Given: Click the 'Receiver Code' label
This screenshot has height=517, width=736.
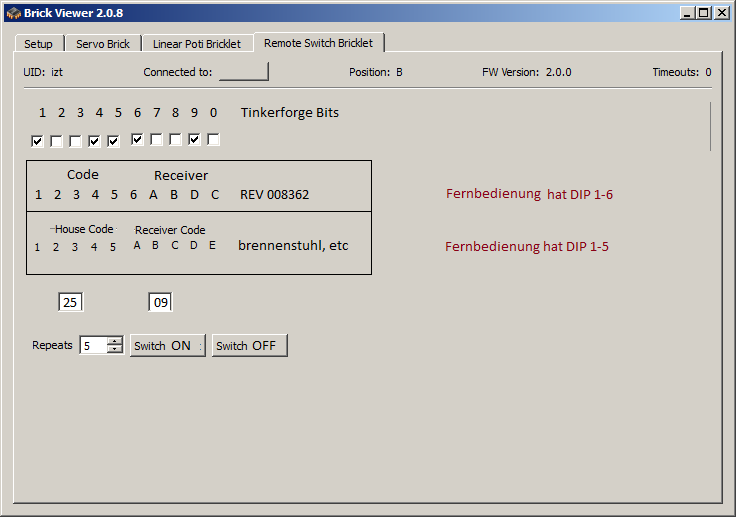Looking at the screenshot, I should pyautogui.click(x=170, y=230).
